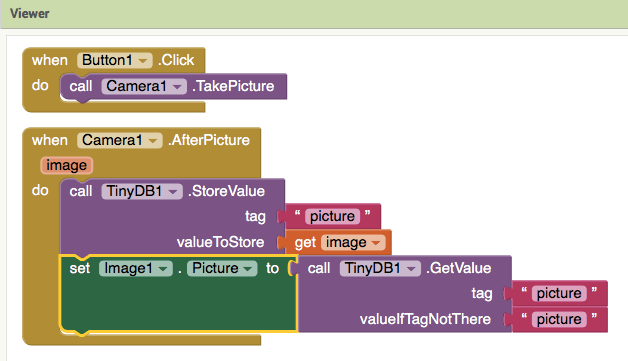628x361 pixels.
Task: Open the Button1 component dropdown
Action: [x=115, y=60]
